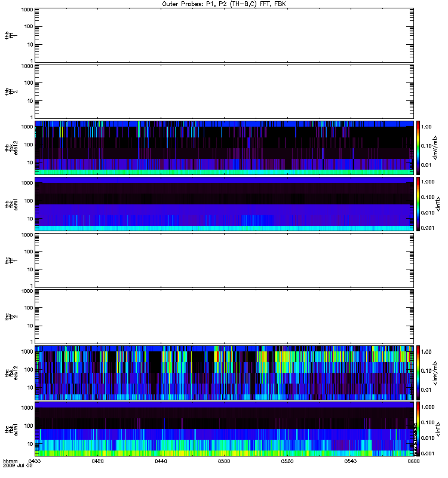
Task: Click the thc edc12 mV/m color bar
Action: click(x=418, y=373)
